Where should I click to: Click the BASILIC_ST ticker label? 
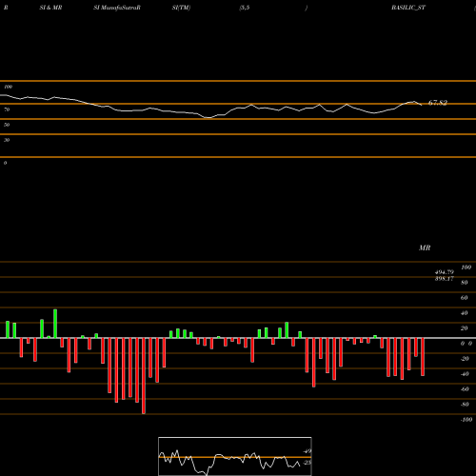(408, 8)
